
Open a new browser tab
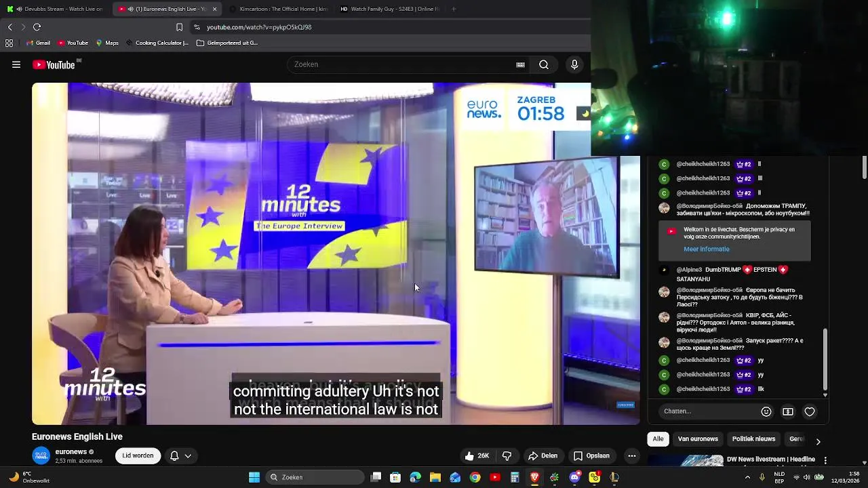point(454,9)
